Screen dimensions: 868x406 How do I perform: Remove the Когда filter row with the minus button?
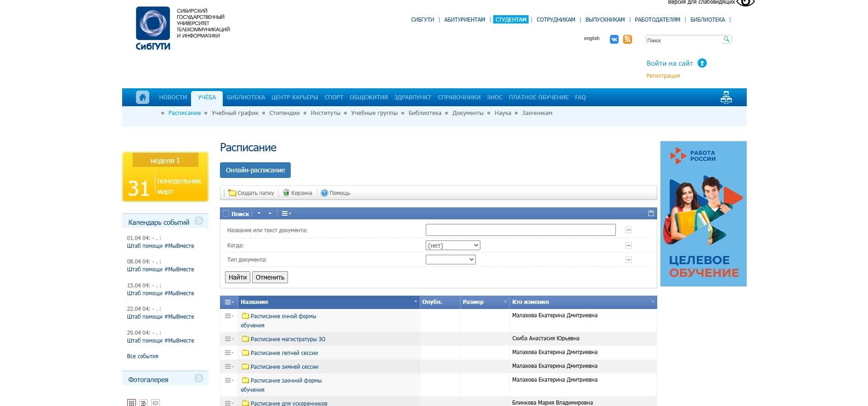[629, 246]
